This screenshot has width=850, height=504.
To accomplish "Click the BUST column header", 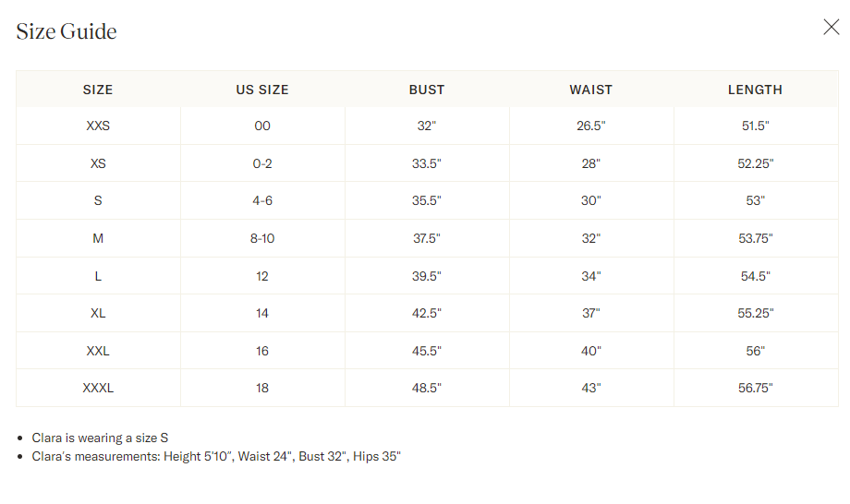I will (427, 90).
